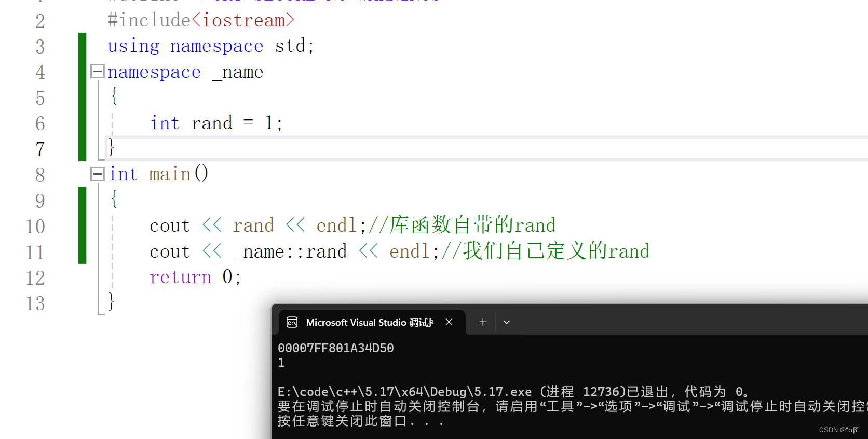Click '_name::rand' in line 11
This screenshot has height=439, width=868.
click(290, 252)
